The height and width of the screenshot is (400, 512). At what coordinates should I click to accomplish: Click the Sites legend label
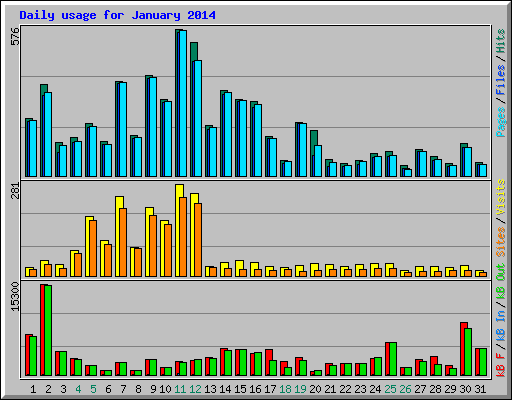[501, 241]
